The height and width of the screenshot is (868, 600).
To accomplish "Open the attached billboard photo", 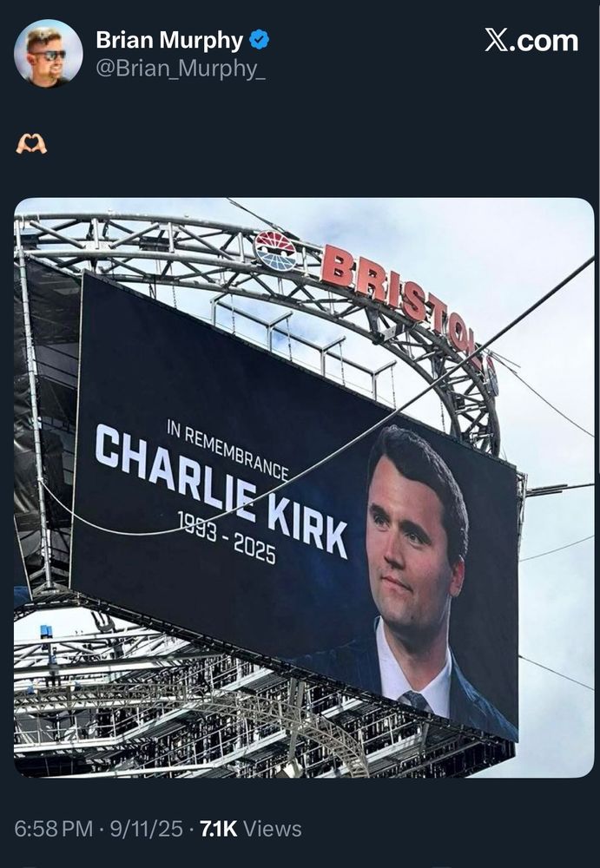I will 304,487.
